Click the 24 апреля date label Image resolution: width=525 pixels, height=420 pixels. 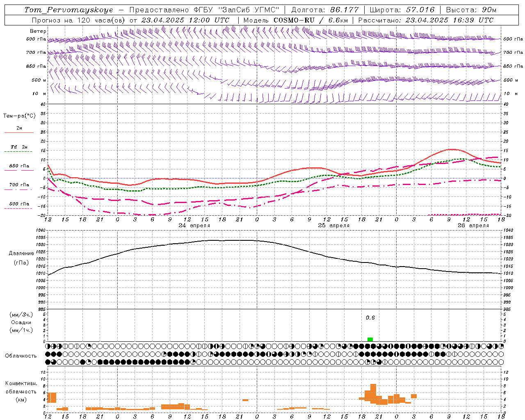pos(194,226)
